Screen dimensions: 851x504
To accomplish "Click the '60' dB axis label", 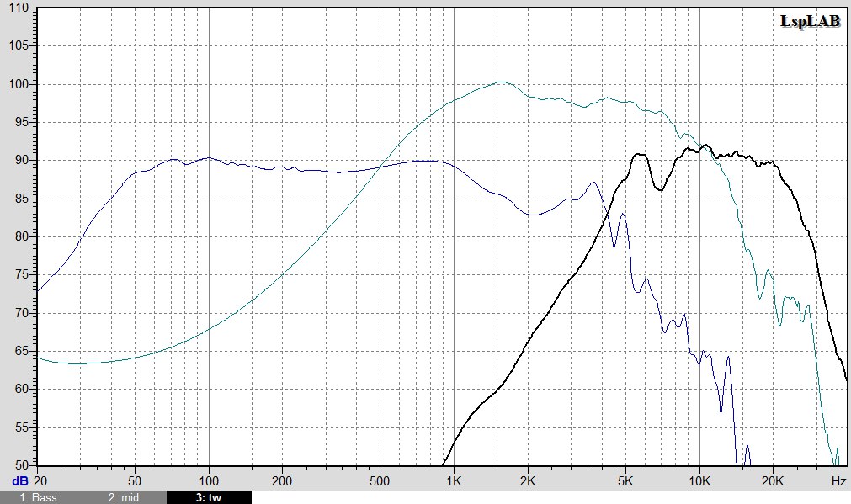I will (x=22, y=389).
